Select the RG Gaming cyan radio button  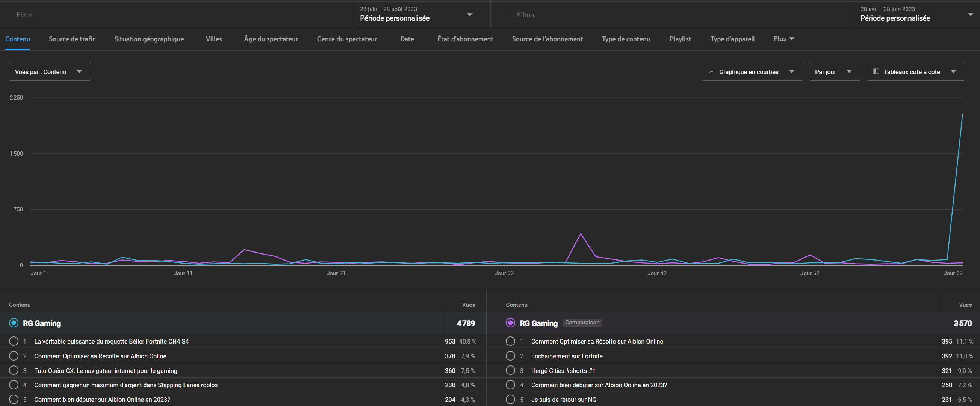coord(14,323)
